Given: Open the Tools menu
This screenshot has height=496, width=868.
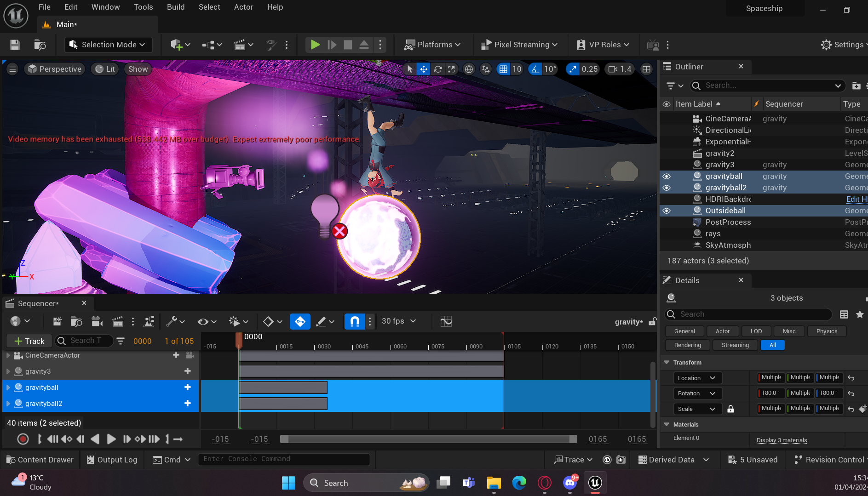Looking at the screenshot, I should pos(143,7).
